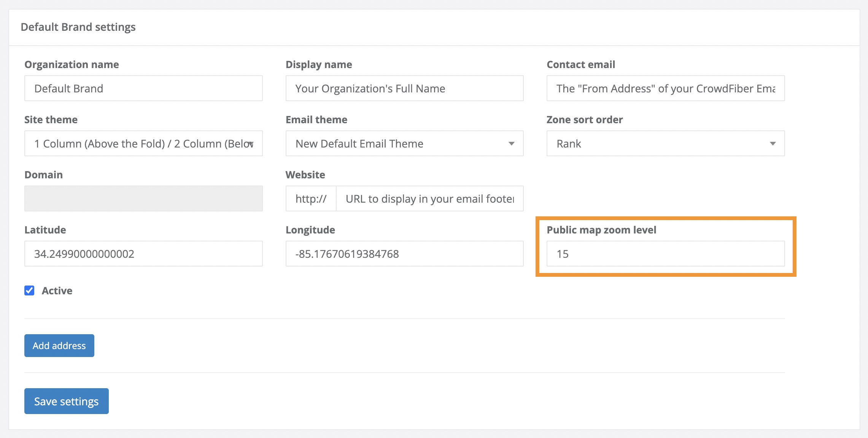
Task: Open the Site theme dropdown
Action: 143,143
